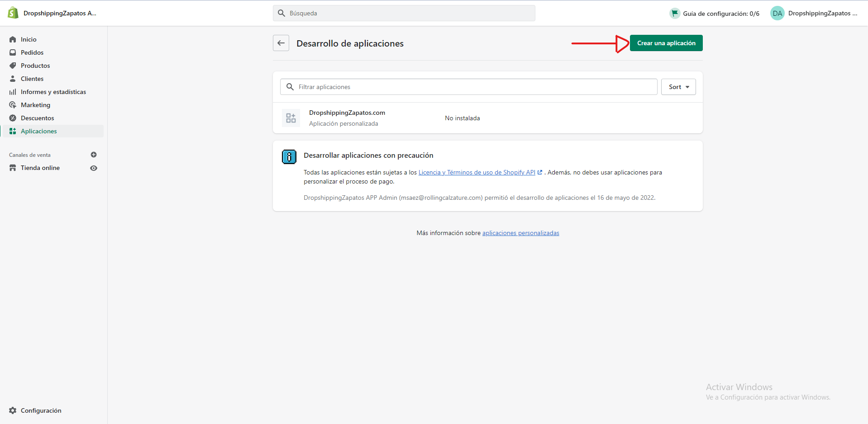Open the aplicaciones personalizadas link
Viewport: 868px width, 424px height.
click(x=520, y=233)
